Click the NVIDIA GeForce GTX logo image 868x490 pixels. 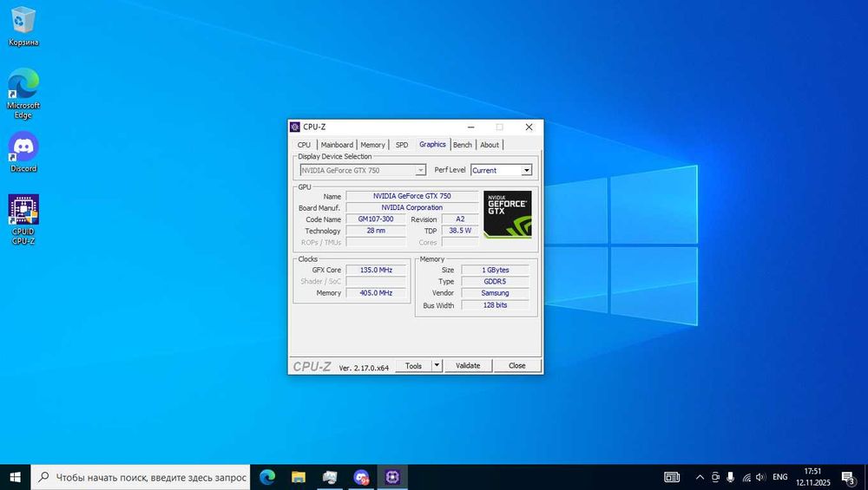(507, 214)
